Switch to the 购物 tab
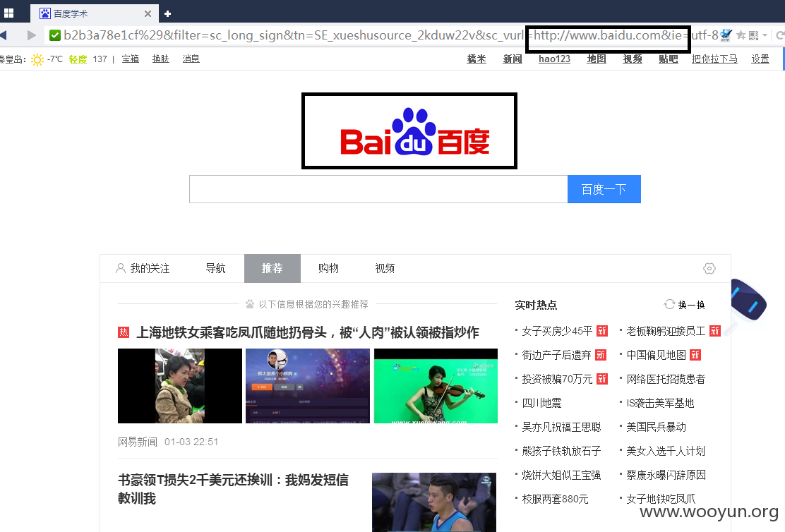785x532 pixels. (328, 268)
